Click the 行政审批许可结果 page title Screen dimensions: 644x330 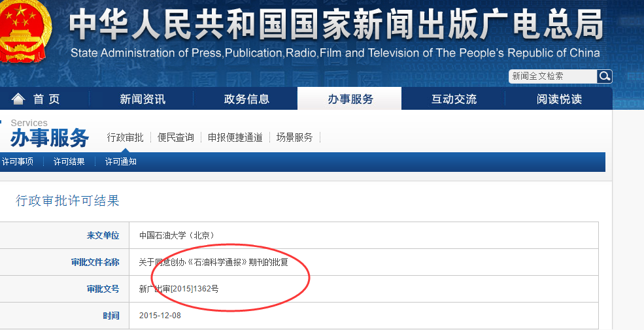pyautogui.click(x=68, y=201)
